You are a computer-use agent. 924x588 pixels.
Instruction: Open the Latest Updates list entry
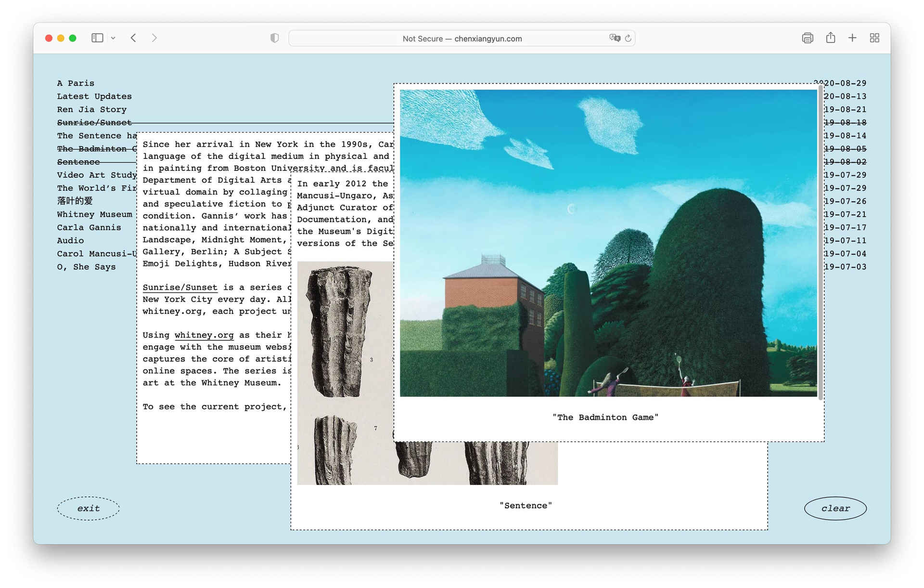(x=94, y=96)
